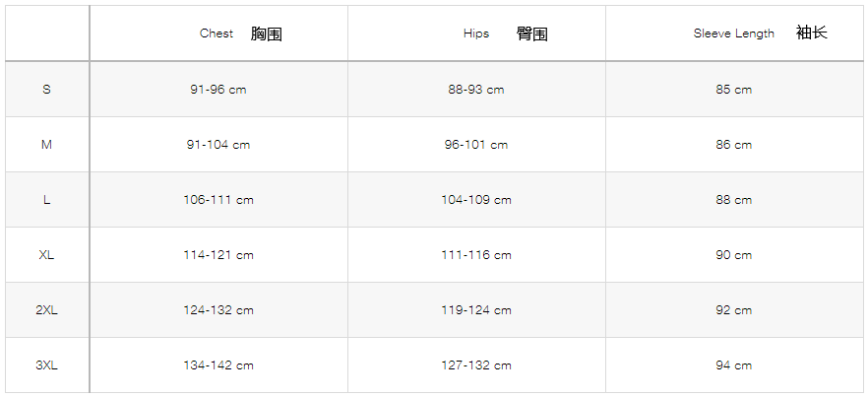868x397 pixels.
Task: Click the 88-93 cm hips cell
Action: pos(476,90)
